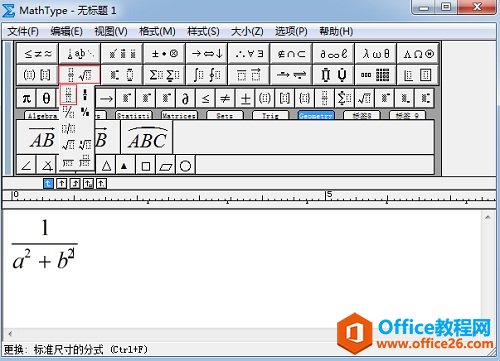Screen dimensions: 500x361
Task: Insert square brackets template from small bar
Action: click(284, 99)
